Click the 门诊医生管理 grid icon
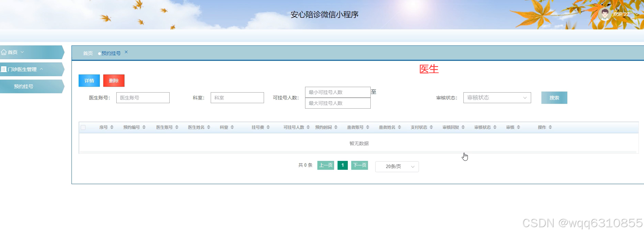 (x=4, y=69)
